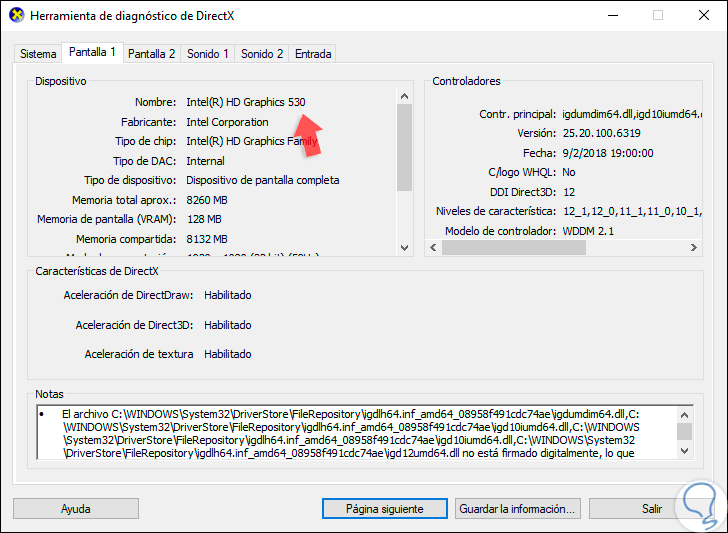728x533 pixels.
Task: Click the total memory value 8260 MB
Action: point(207,200)
